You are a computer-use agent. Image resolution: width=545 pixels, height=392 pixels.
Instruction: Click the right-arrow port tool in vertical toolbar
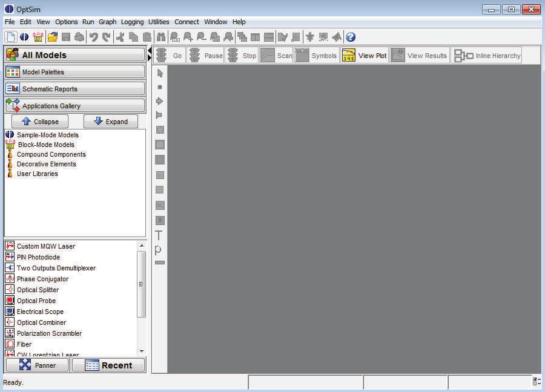pos(159,101)
